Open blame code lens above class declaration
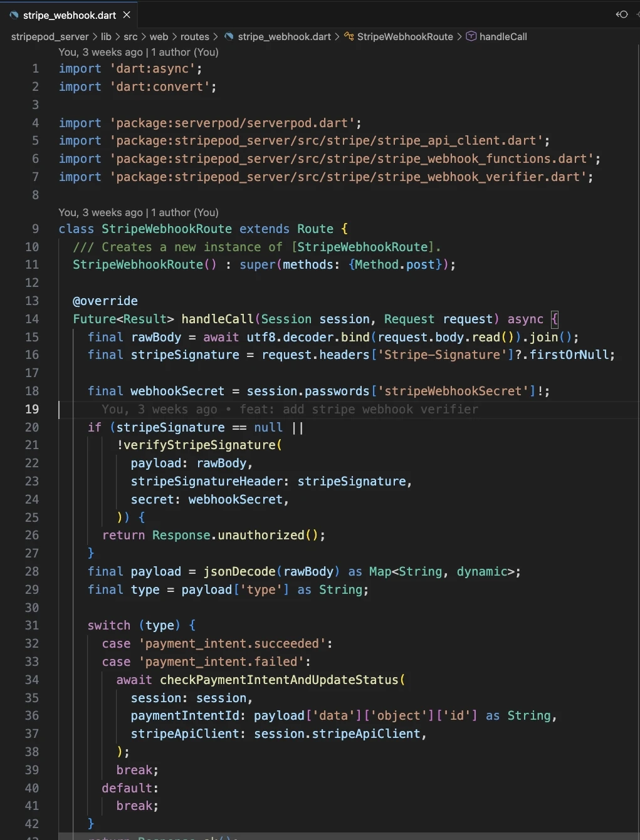The image size is (640, 840). click(x=139, y=212)
